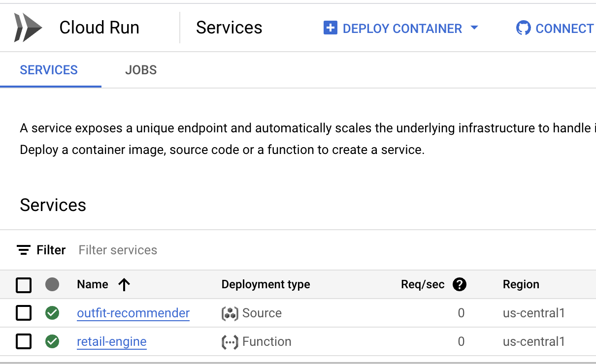Click the Cloud Run logo icon
The width and height of the screenshot is (596, 364).
(28, 28)
